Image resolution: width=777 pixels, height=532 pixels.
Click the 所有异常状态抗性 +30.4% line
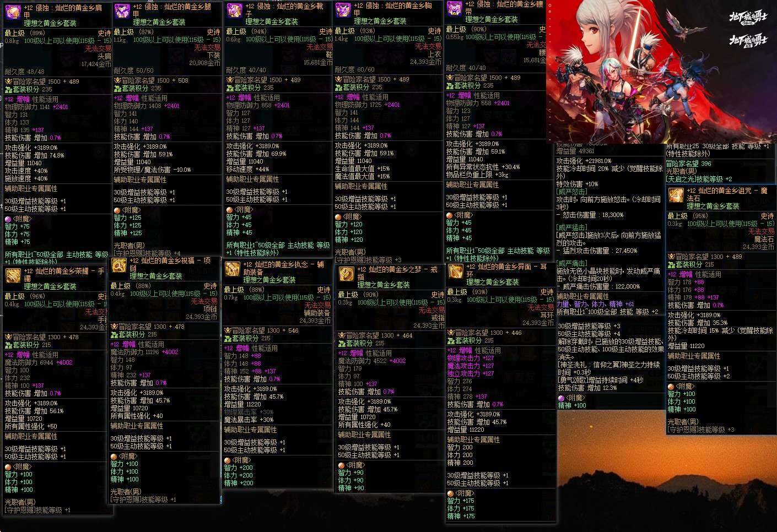click(483, 167)
